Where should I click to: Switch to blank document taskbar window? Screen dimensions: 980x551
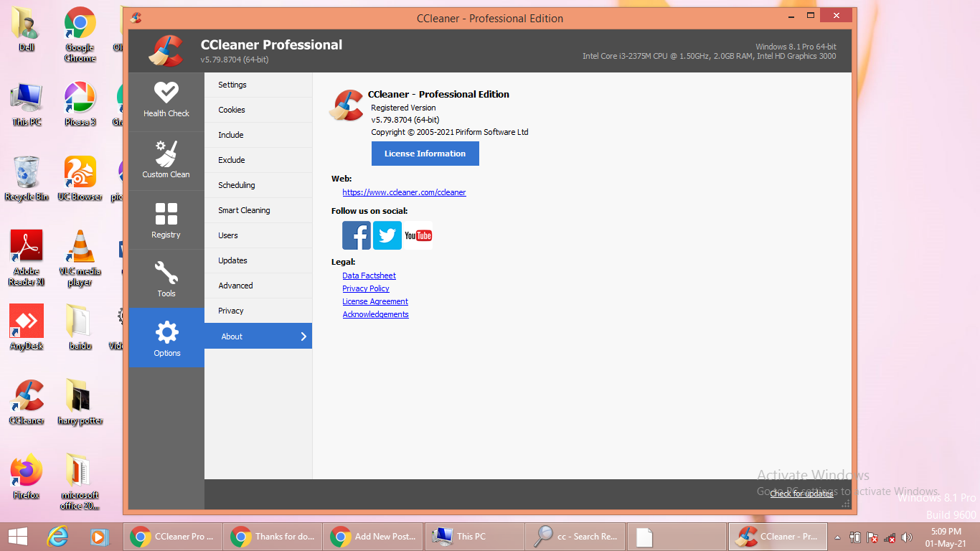click(x=677, y=537)
